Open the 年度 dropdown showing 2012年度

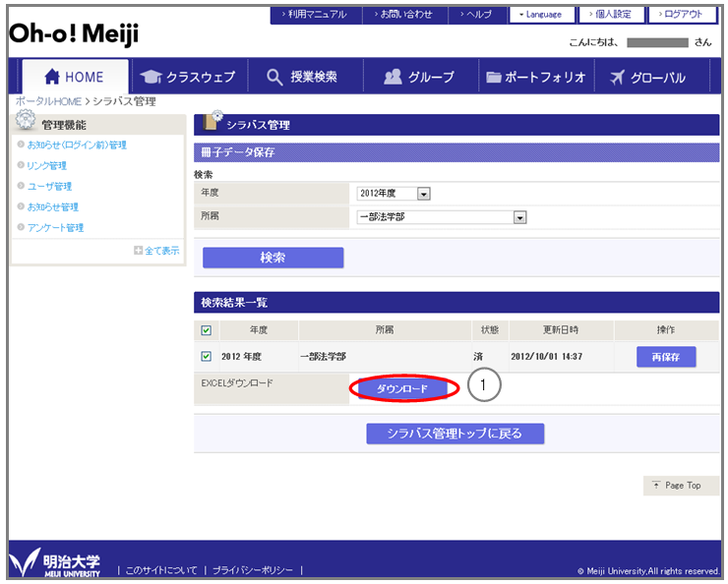(394, 194)
